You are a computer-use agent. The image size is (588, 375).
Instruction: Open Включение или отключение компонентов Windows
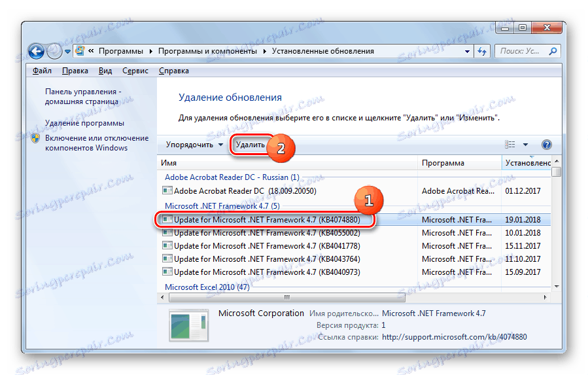pos(97,143)
